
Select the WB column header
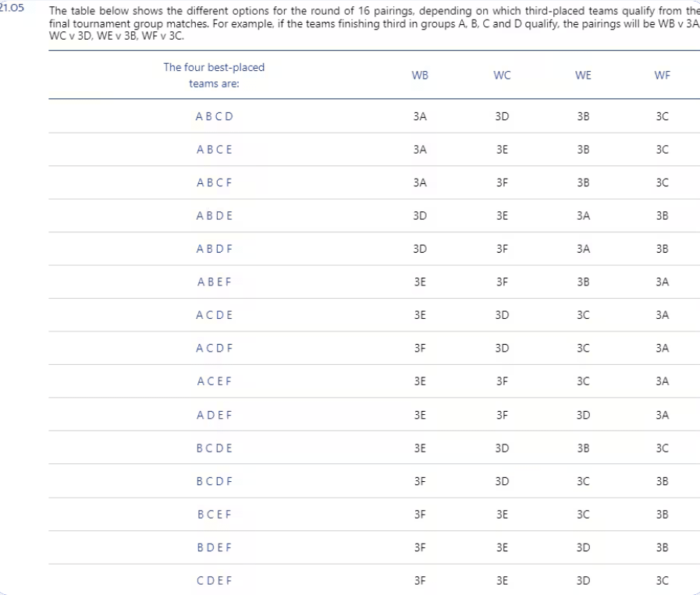point(420,76)
